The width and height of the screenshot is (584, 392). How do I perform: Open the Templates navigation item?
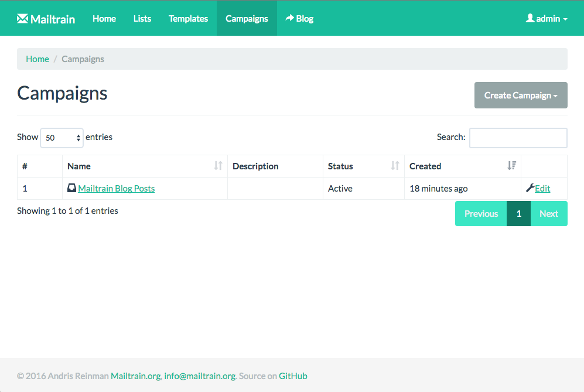coord(188,19)
